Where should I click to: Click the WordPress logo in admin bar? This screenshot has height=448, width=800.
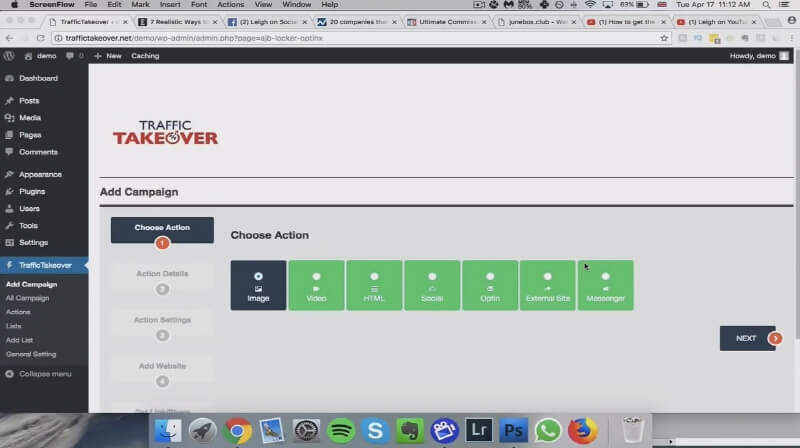(x=9, y=56)
